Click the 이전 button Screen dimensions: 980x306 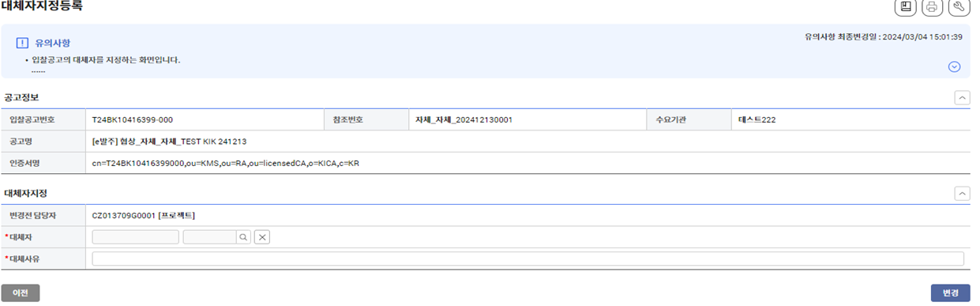tap(21, 293)
